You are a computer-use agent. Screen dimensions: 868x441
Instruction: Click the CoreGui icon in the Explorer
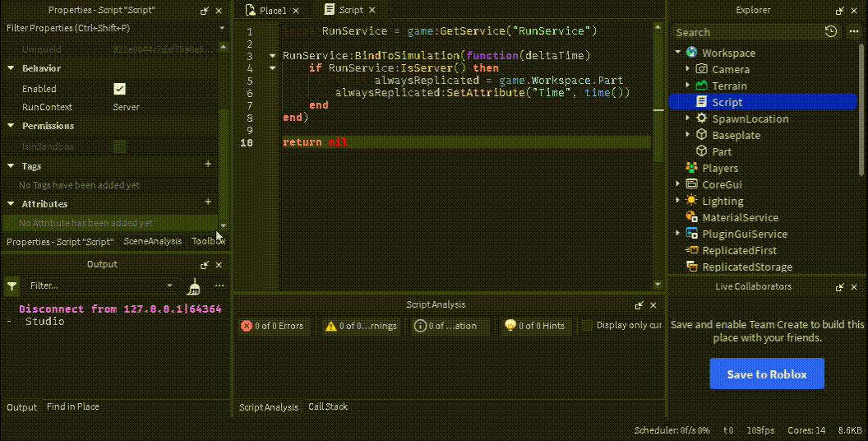[691, 184]
